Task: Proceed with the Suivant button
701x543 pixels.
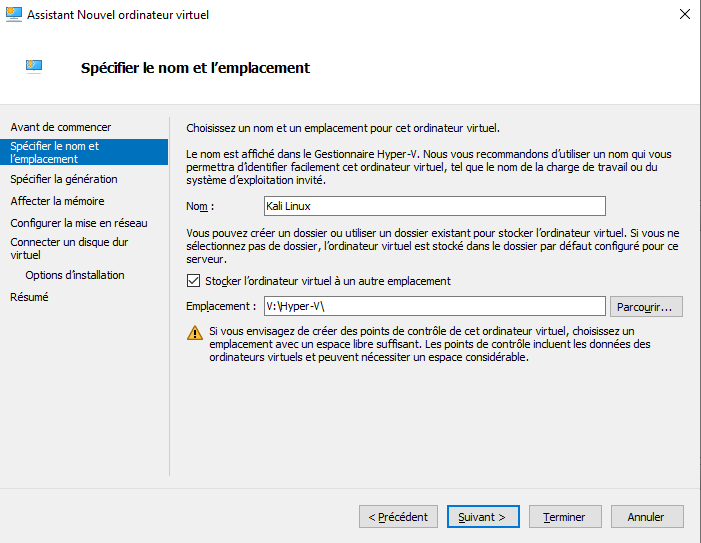Action: pos(482,517)
